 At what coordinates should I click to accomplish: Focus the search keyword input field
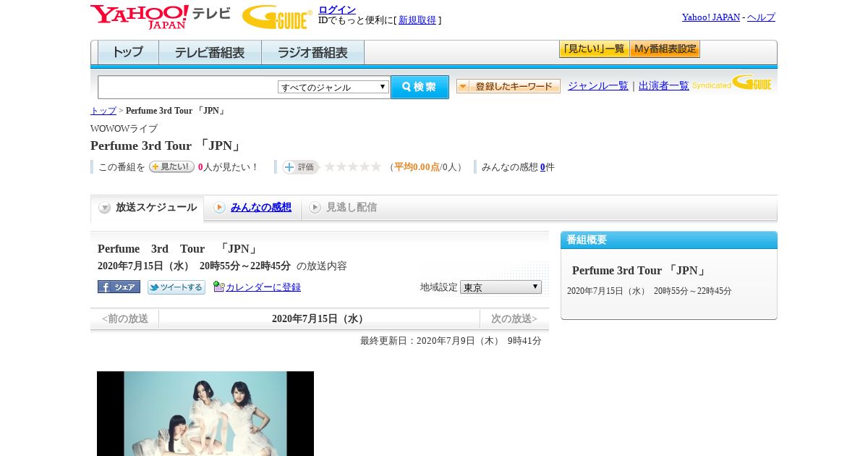click(188, 87)
